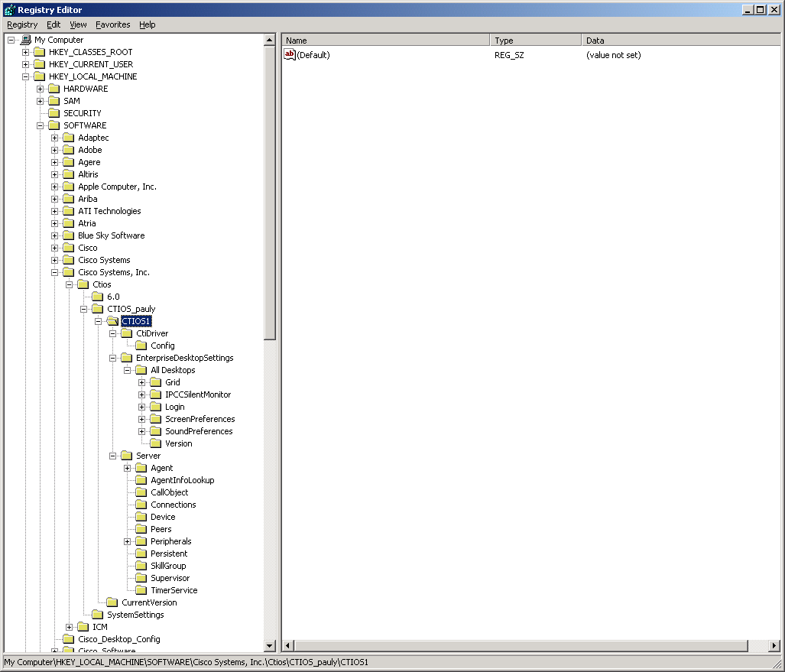Image resolution: width=785 pixels, height=672 pixels.
Task: Click the Persistent folder icon
Action: coord(141,554)
